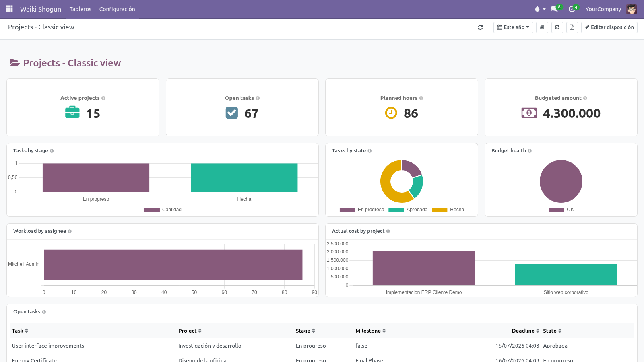
Task: Toggle Hecha legend in Tasks by state
Action: [x=448, y=210]
